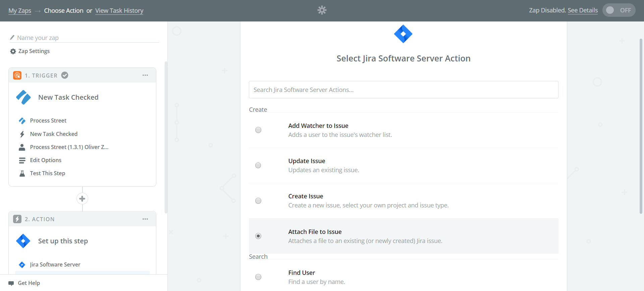The height and width of the screenshot is (291, 644).
Task: Click the Attach File to Issue title
Action: tap(315, 232)
